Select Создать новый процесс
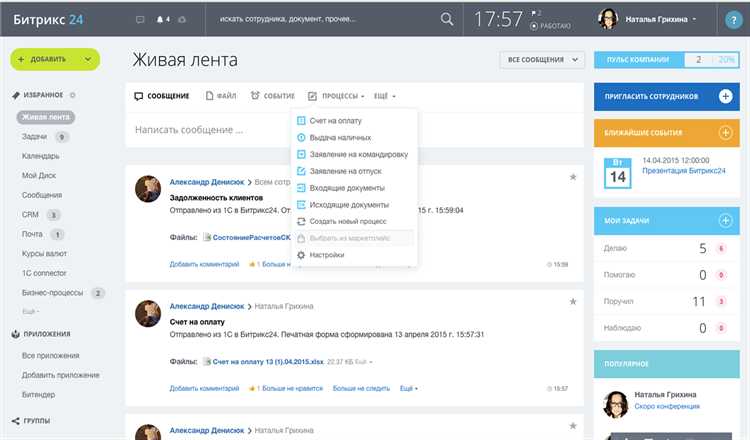This screenshot has height=440, width=750. (348, 221)
